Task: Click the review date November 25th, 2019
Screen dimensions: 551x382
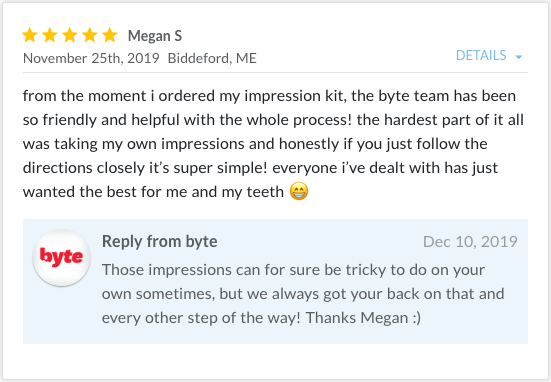Action: (x=91, y=58)
